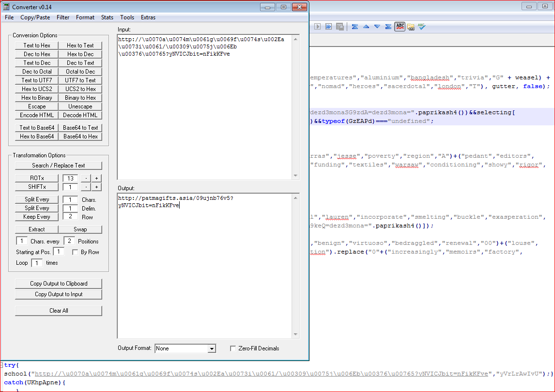The width and height of the screenshot is (555, 392).
Task: Open the Extras menu
Action: tap(148, 17)
